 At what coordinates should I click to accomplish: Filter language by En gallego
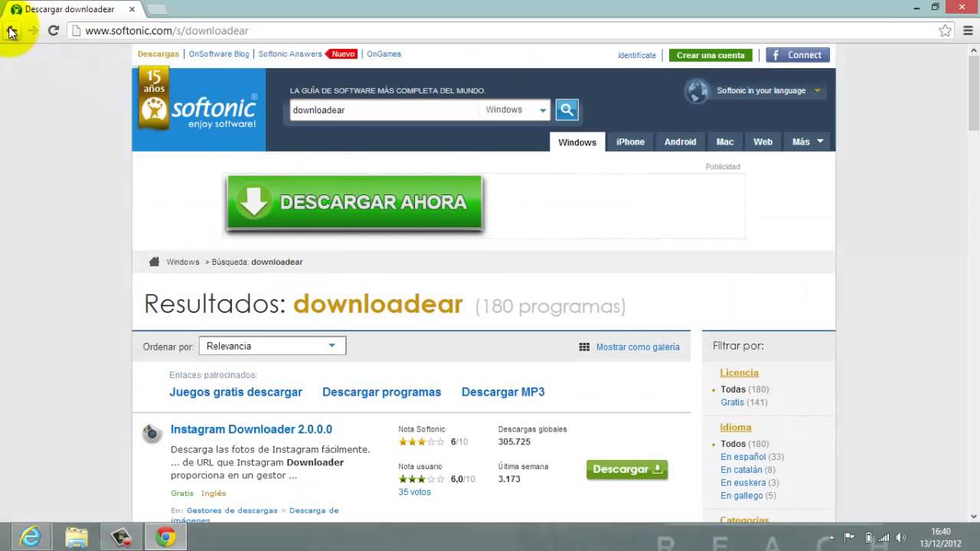pyautogui.click(x=741, y=496)
